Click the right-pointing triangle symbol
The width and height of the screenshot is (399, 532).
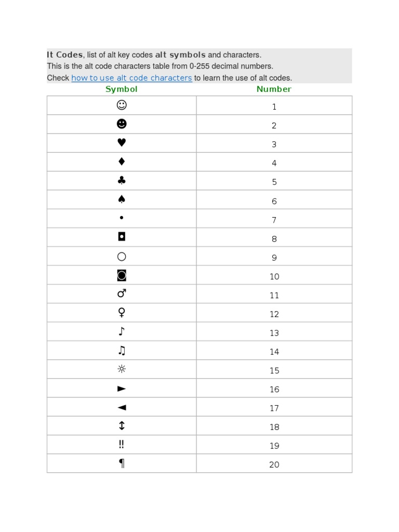(122, 389)
